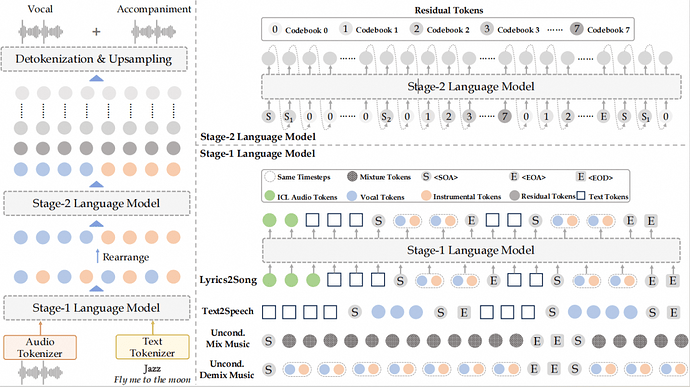Click the orange Instrumental Tokens legend dot
The height and width of the screenshot is (387, 690).
click(426, 195)
